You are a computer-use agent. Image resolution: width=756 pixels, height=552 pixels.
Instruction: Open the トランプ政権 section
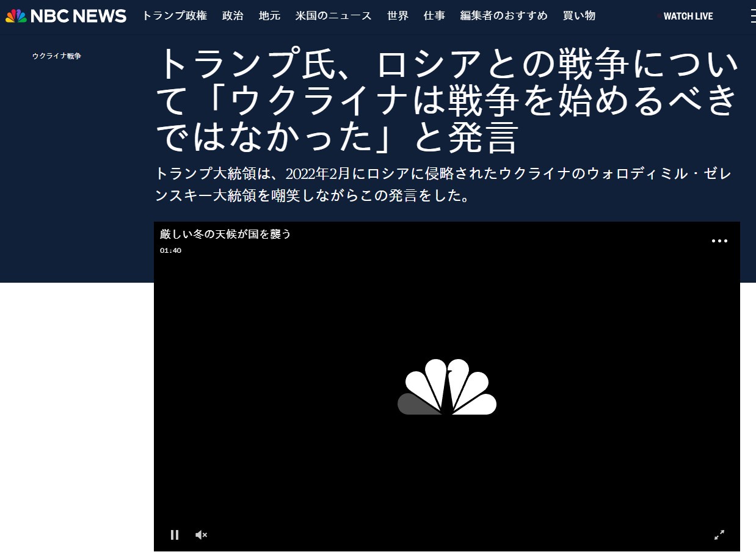click(174, 16)
